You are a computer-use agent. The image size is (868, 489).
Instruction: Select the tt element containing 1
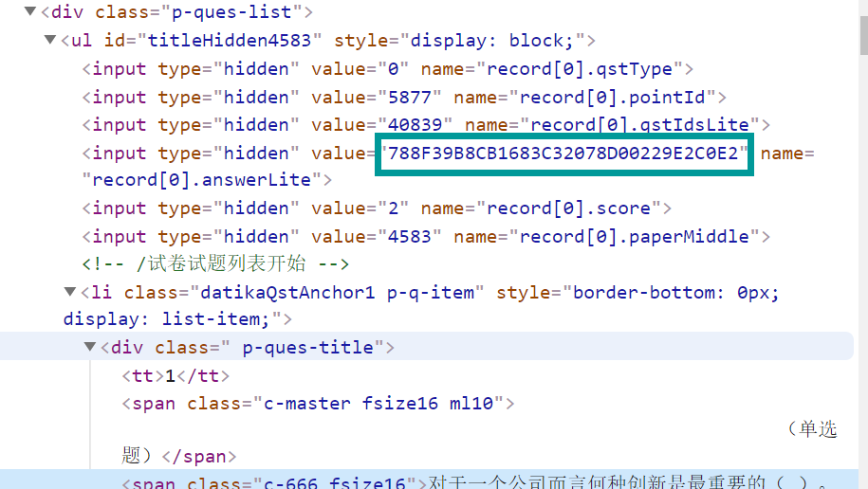pyautogui.click(x=175, y=376)
